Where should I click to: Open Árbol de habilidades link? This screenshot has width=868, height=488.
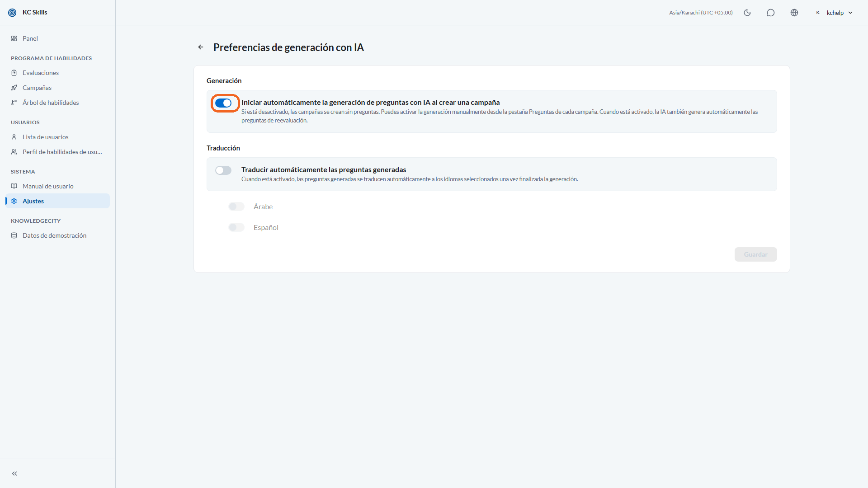(57, 103)
